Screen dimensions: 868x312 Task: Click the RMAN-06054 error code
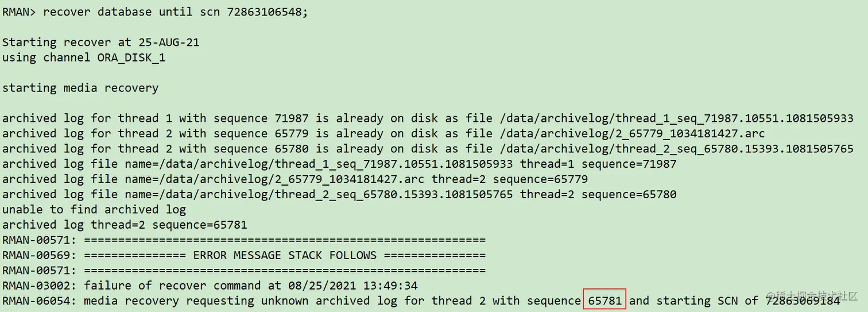pos(39,301)
